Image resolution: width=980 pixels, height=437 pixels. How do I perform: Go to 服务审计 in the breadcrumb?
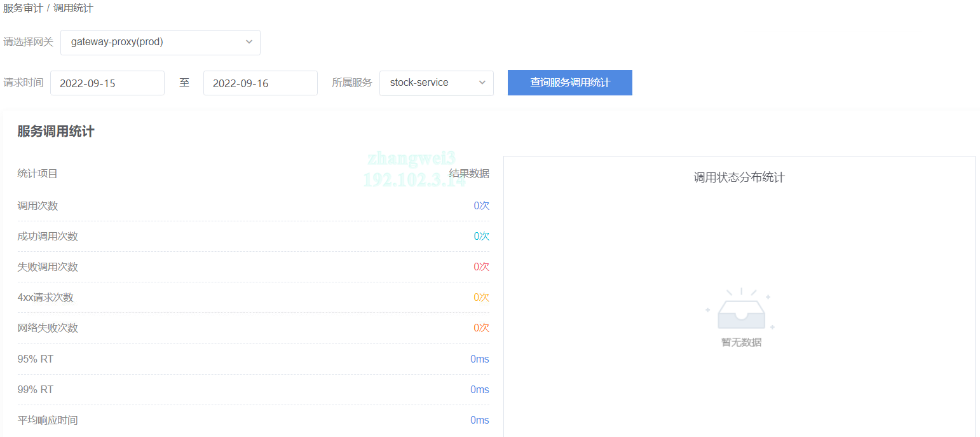click(x=23, y=8)
